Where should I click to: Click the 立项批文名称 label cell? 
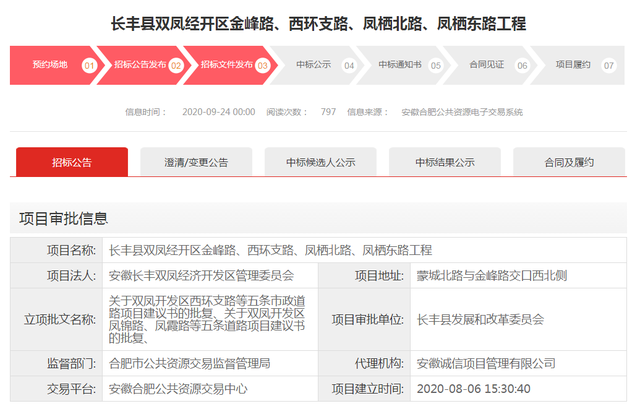[x=57, y=319]
